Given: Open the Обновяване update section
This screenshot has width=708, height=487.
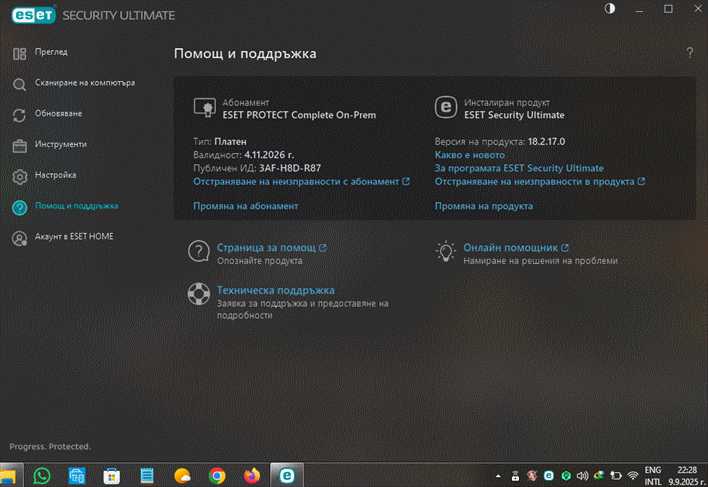Looking at the screenshot, I should click(58, 114).
